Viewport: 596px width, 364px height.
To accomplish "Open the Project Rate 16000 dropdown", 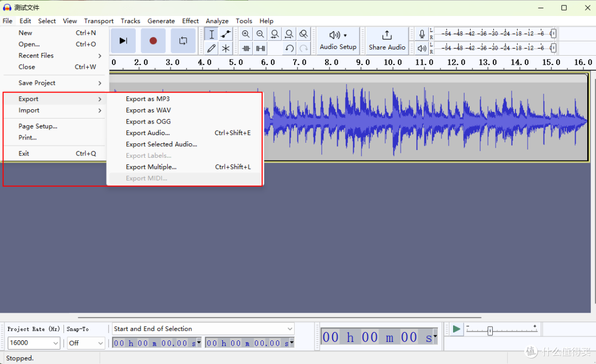I will tap(34, 342).
